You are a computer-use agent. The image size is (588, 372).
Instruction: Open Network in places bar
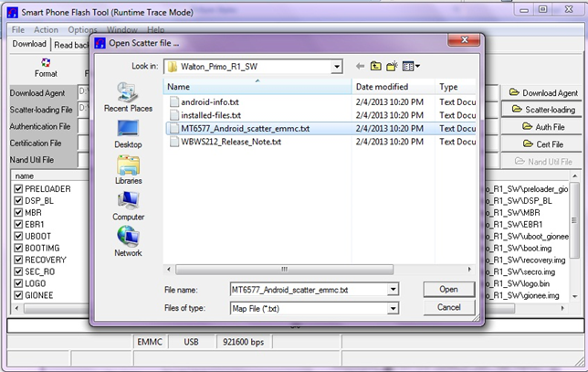128,241
